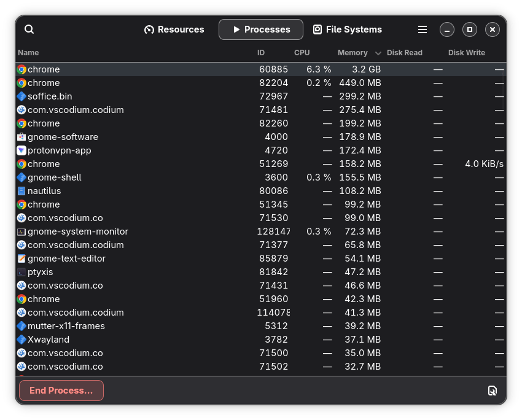The width and height of the screenshot is (522, 420).
Task: Select the chrome process with ID 60885
Action: 184,69
